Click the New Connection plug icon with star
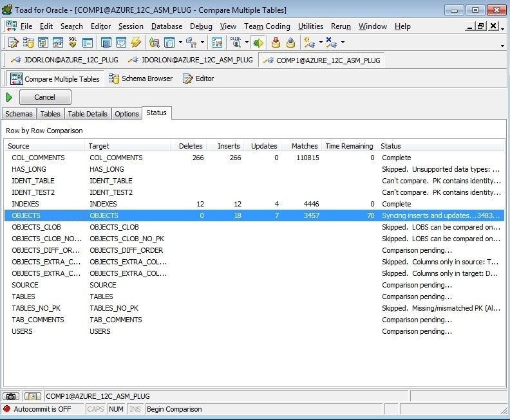Screen dimensions: 510x420 click(309, 42)
